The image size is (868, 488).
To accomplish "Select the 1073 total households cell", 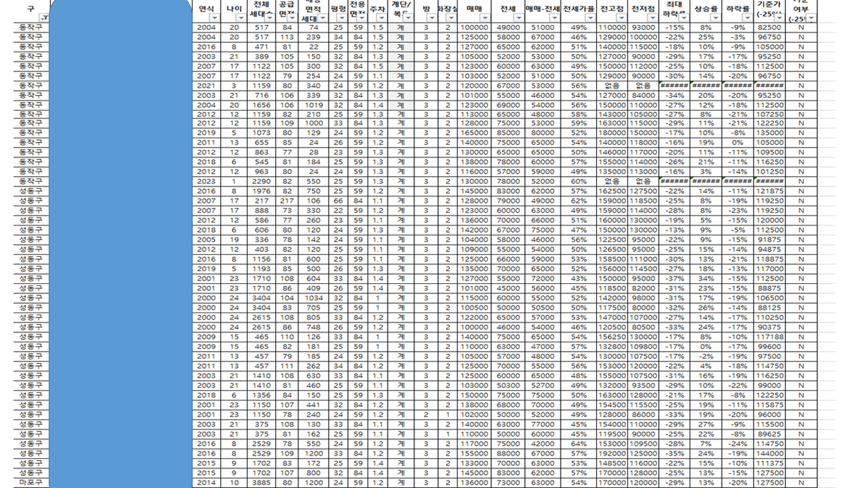I will [x=262, y=133].
